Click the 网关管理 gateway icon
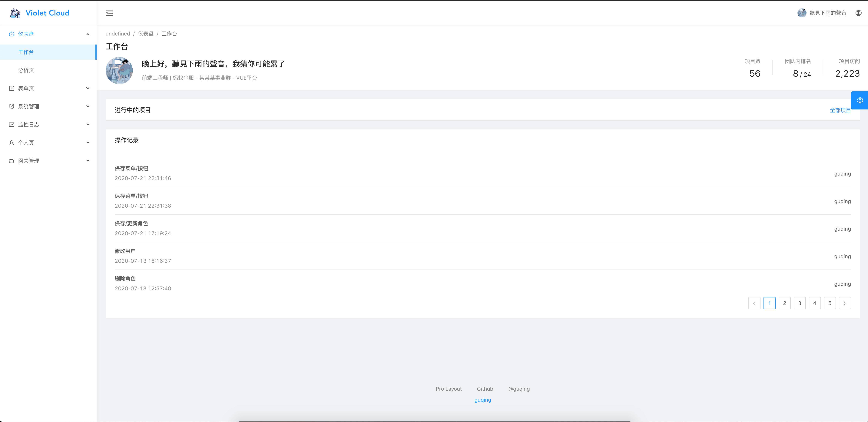This screenshot has height=422, width=868. click(x=12, y=161)
